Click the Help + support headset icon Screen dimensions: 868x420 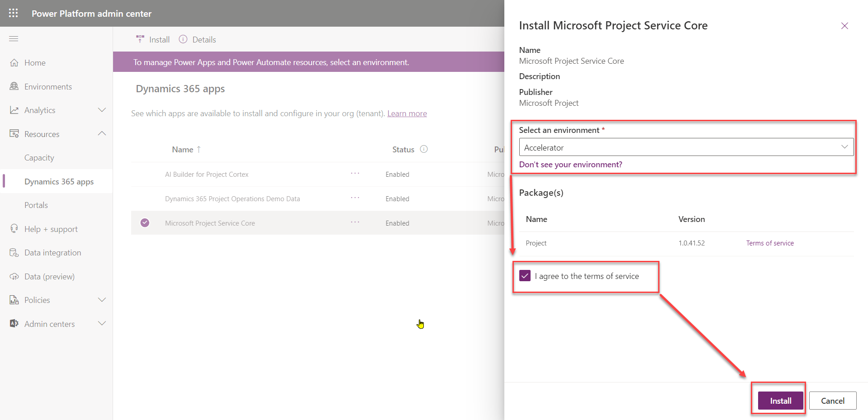[x=14, y=229]
